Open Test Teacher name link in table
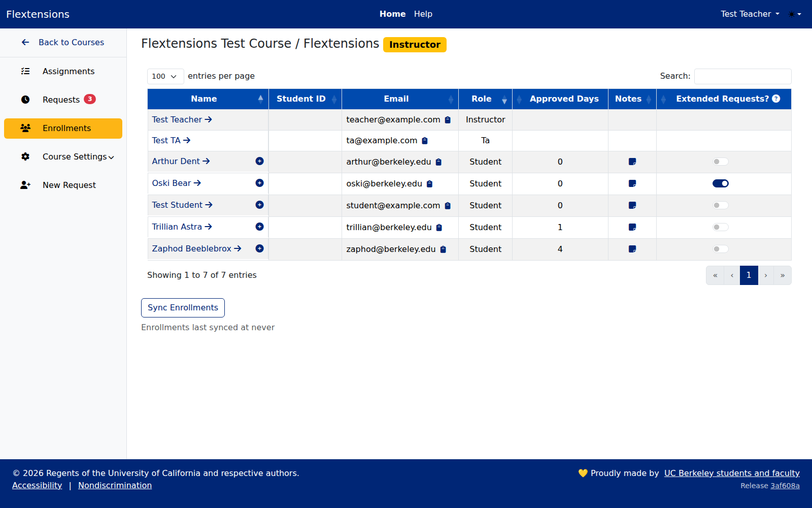This screenshot has height=508, width=812. [x=182, y=119]
